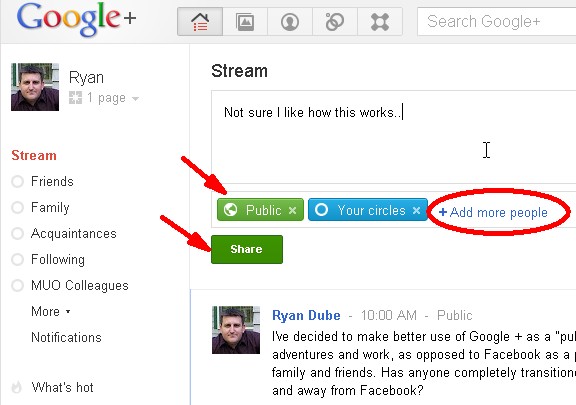Viewport: 576px width, 405px height.
Task: Select the Friends circle radio button
Action: pyautogui.click(x=17, y=181)
